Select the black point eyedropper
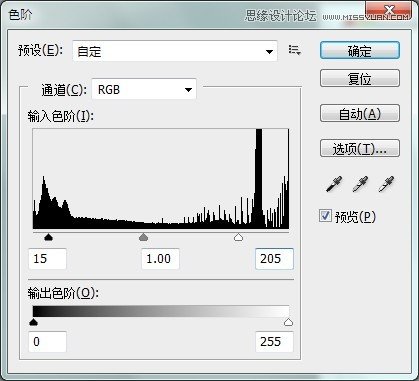The image size is (419, 381). 334,184
